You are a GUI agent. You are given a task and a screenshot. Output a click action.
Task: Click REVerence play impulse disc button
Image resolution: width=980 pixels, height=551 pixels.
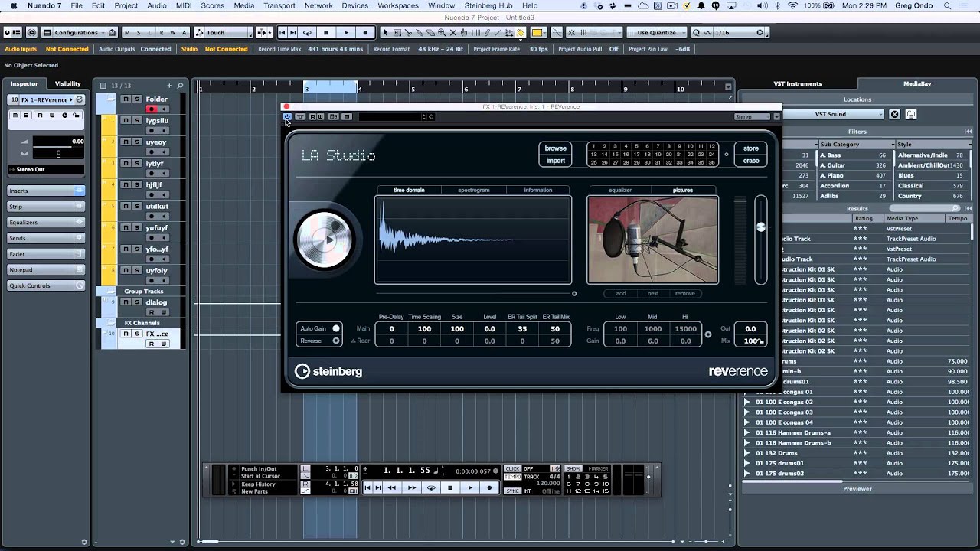pyautogui.click(x=325, y=240)
